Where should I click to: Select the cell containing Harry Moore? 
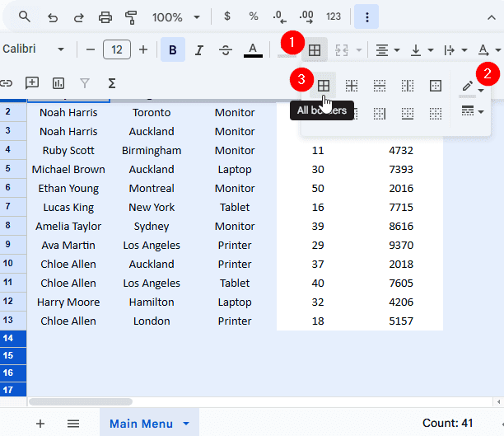pos(68,302)
